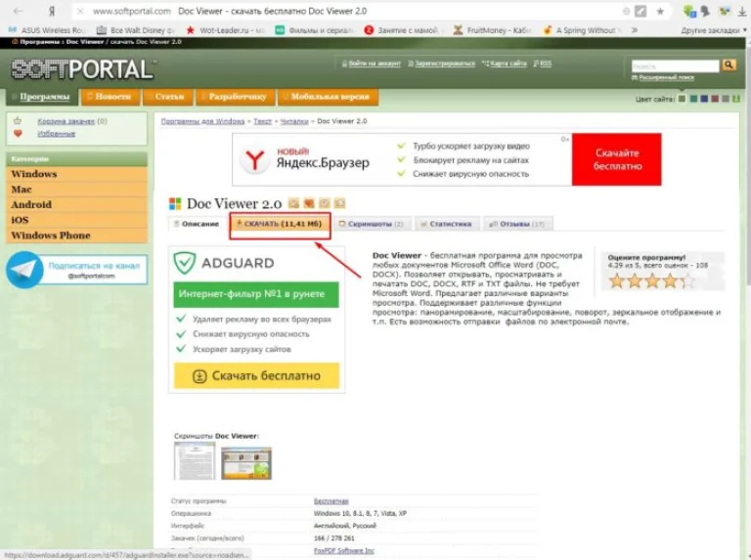751x560 pixels.
Task: Open 'Текст' breadcrumb link
Action: pos(262,121)
